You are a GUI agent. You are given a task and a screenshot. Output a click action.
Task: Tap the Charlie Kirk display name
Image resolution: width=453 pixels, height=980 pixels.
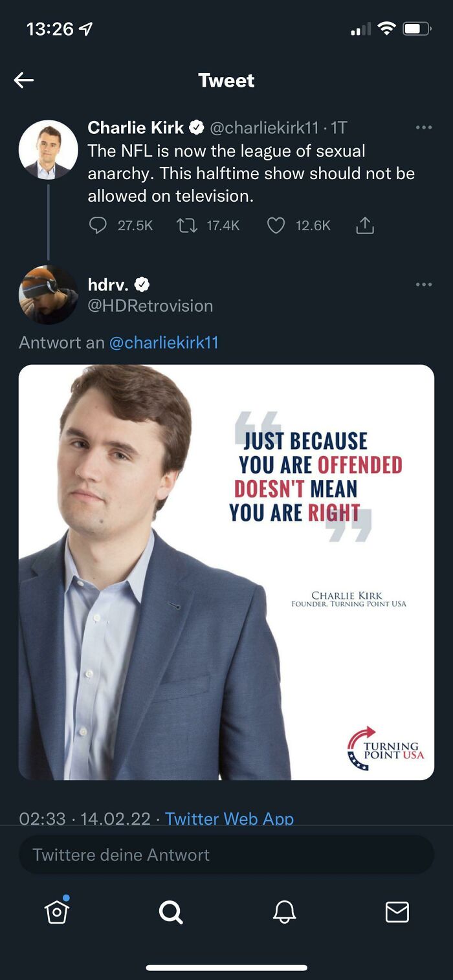[136, 127]
